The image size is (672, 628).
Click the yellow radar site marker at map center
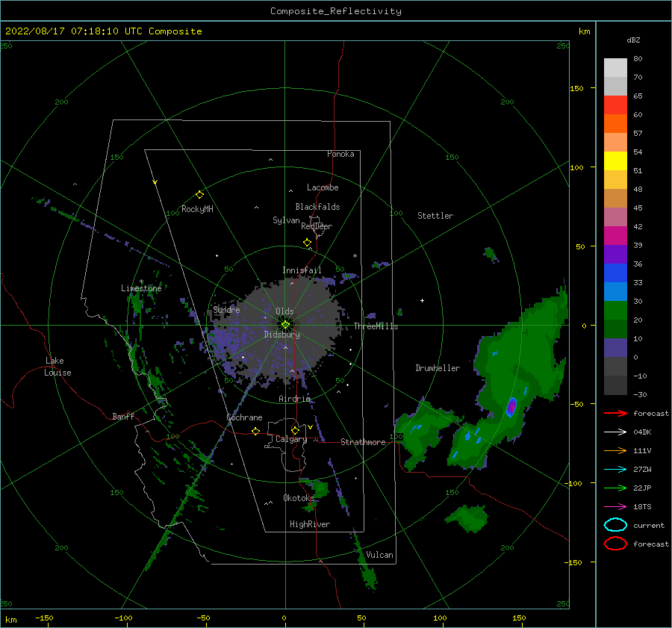(285, 325)
